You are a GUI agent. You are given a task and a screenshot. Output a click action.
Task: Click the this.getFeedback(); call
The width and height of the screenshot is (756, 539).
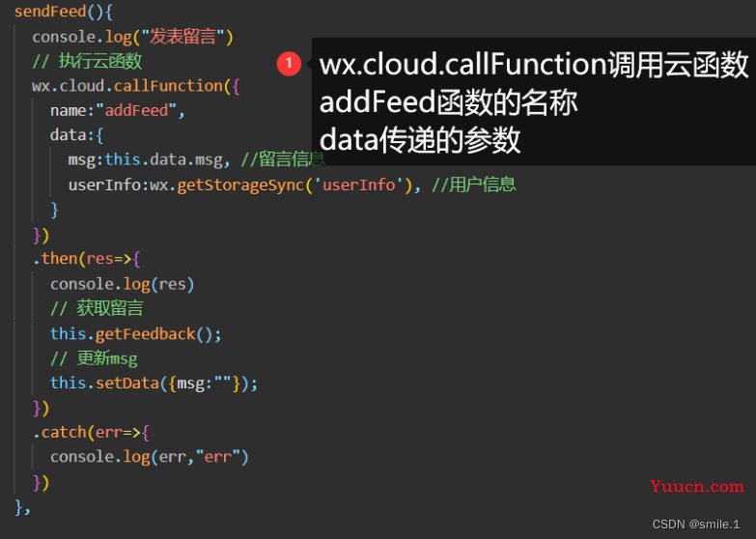pyautogui.click(x=135, y=334)
